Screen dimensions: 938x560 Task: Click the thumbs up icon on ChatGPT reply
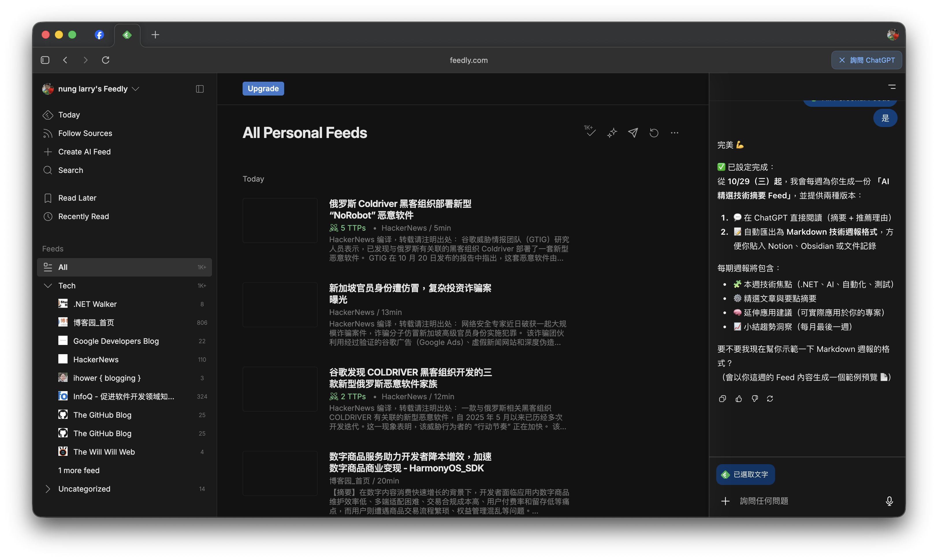pos(739,399)
